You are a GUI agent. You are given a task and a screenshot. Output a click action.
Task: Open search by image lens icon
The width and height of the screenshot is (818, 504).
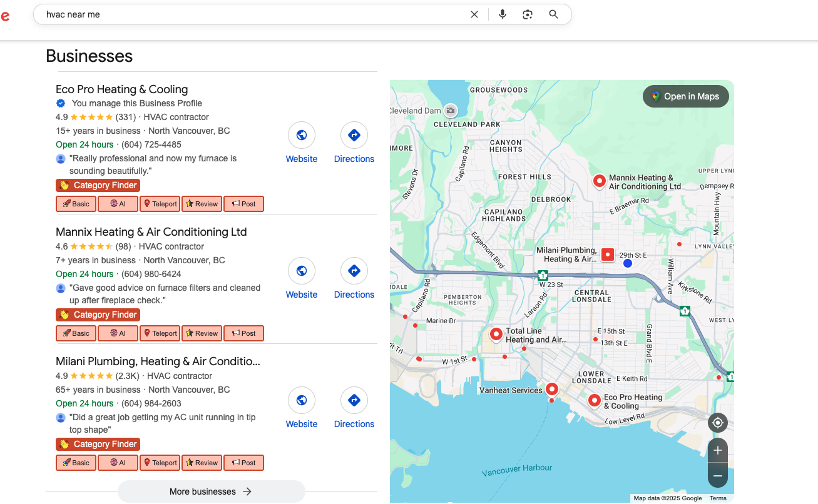[528, 14]
